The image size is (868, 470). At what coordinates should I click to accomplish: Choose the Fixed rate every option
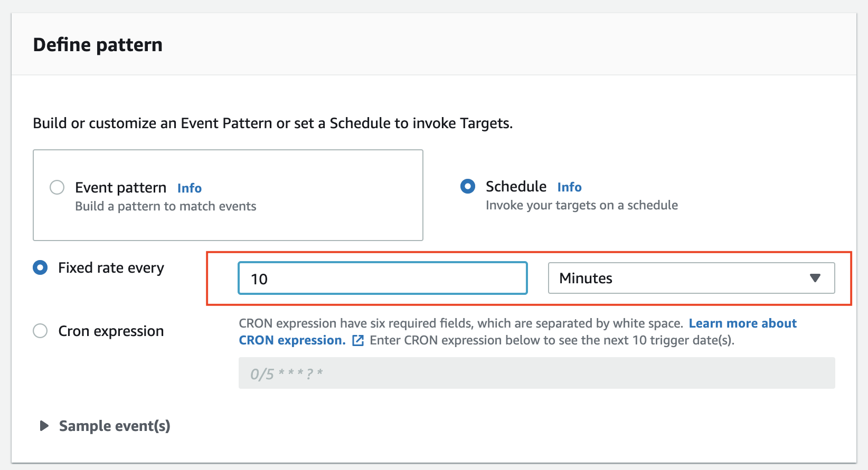tap(40, 267)
